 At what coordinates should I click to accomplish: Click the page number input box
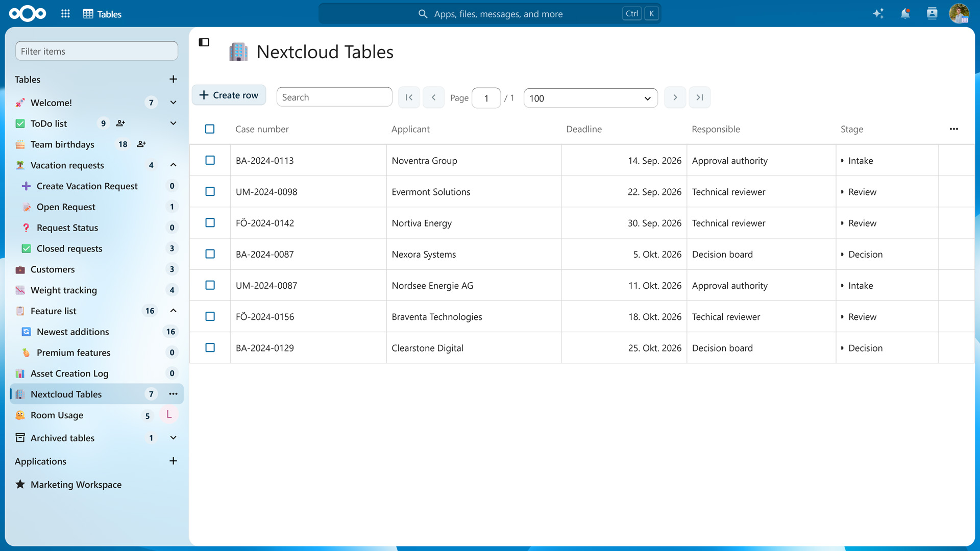pyautogui.click(x=486, y=98)
